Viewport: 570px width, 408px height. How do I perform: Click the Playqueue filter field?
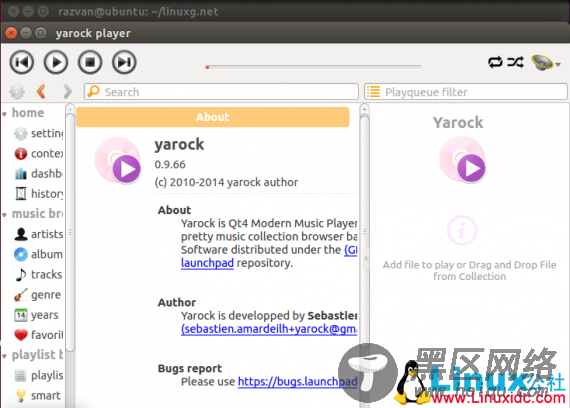(x=466, y=92)
